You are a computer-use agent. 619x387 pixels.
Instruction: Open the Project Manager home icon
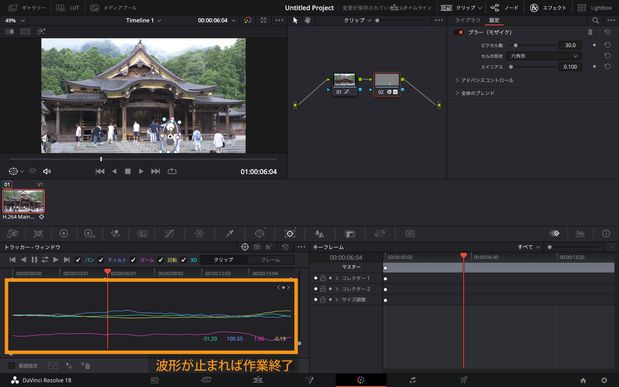(x=583, y=380)
